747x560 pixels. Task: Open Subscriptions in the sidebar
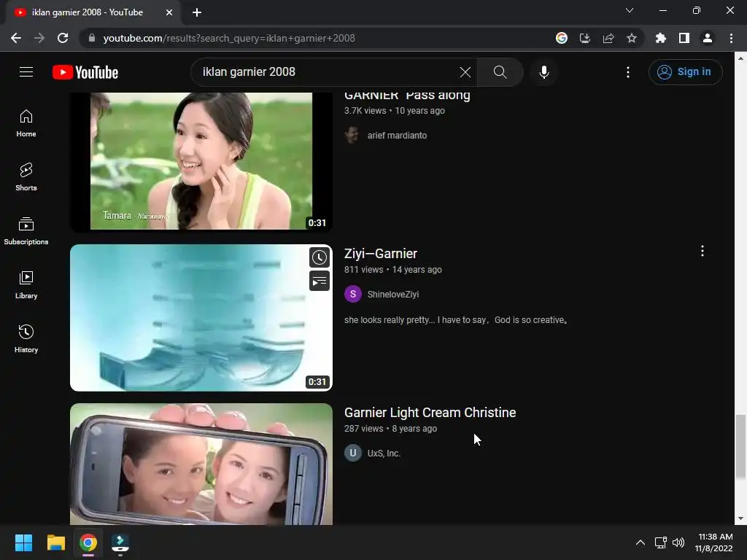click(26, 231)
